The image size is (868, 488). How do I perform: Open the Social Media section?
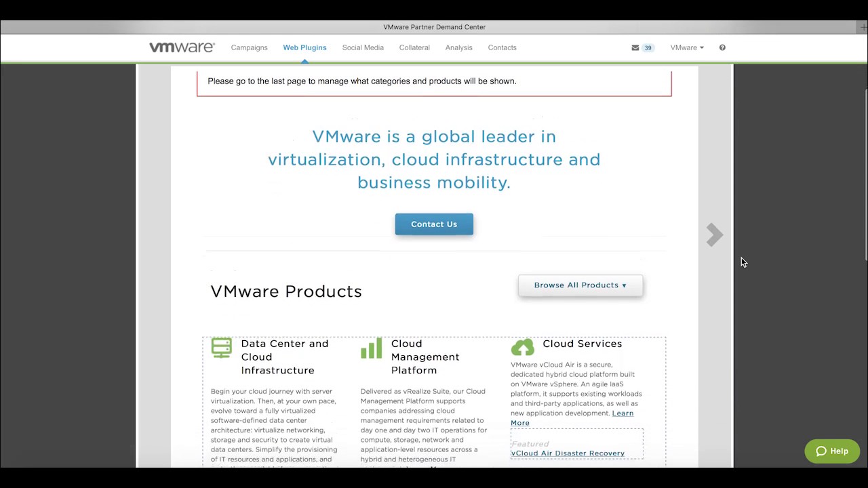[x=363, y=47]
